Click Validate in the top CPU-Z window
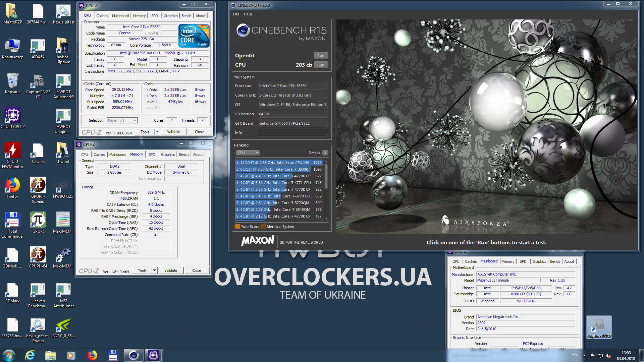Image resolution: width=644 pixels, height=362 pixels. [173, 132]
